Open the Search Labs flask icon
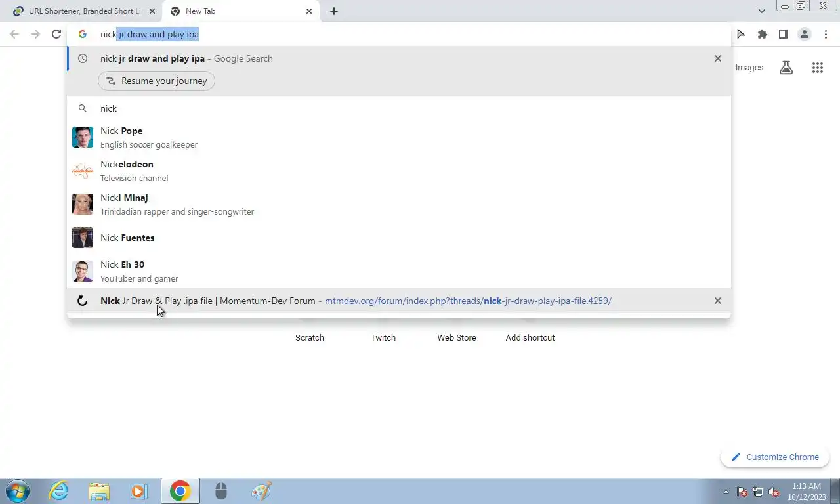Image resolution: width=840 pixels, height=504 pixels. coord(786,67)
